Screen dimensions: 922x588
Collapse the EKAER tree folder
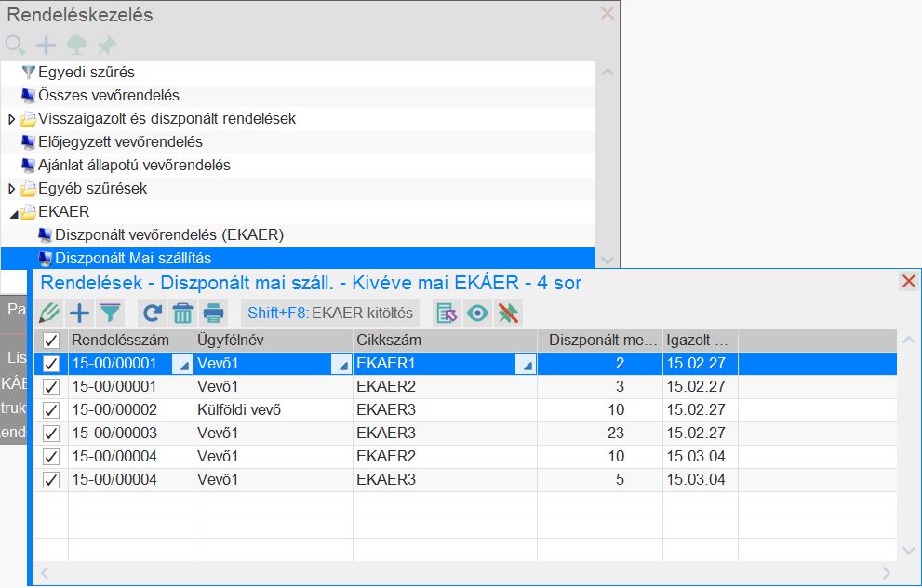(12, 212)
